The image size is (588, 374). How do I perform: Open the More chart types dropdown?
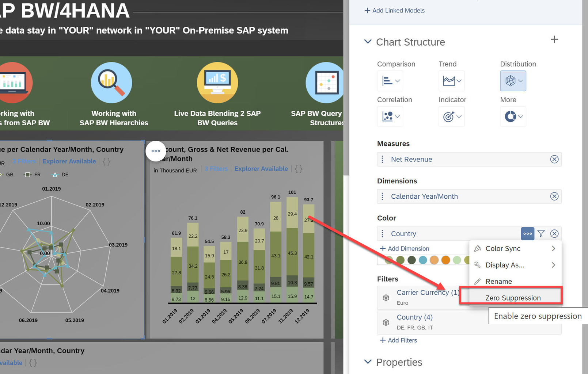tap(513, 117)
